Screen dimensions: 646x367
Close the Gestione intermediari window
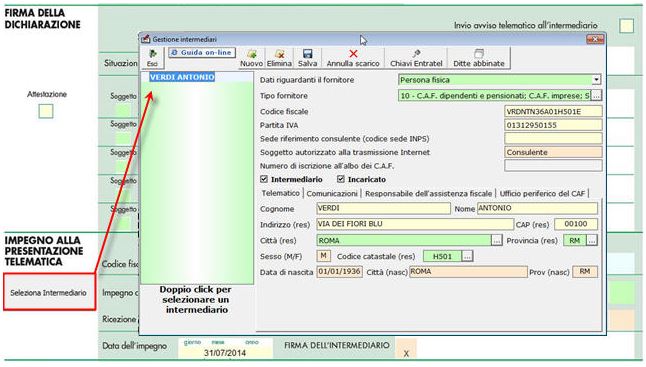pos(595,39)
